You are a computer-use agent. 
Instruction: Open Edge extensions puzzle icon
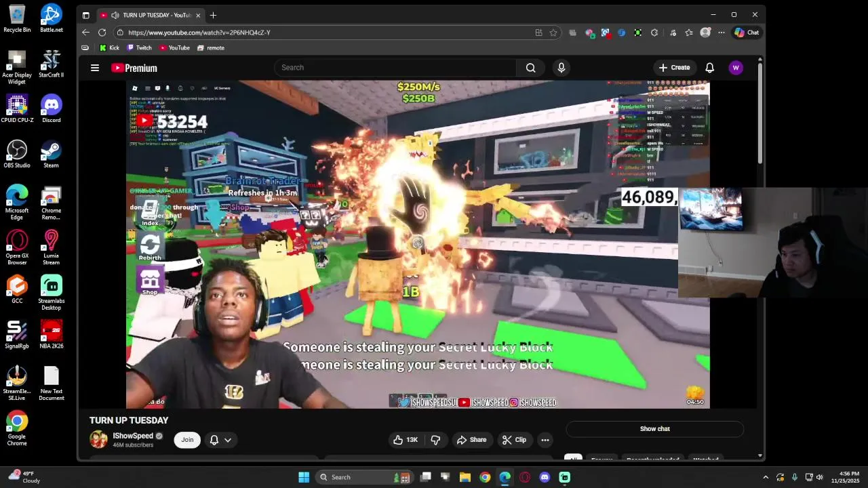click(654, 33)
